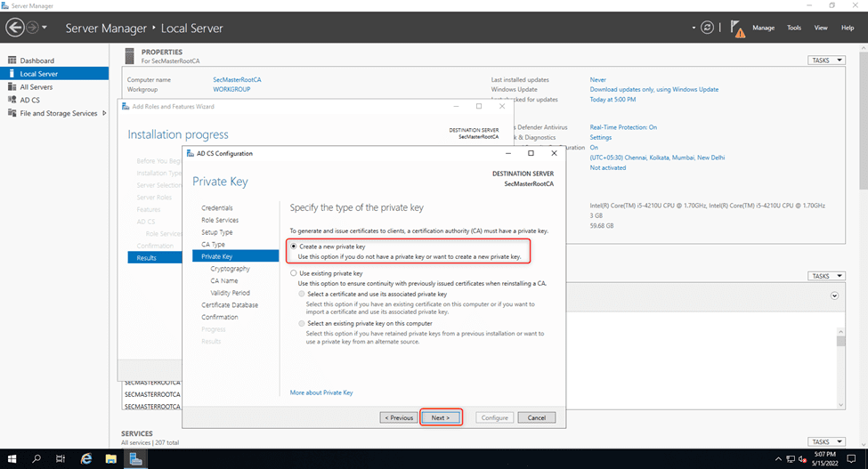Select Create a new private key radio button
868x469 pixels.
pyautogui.click(x=294, y=247)
